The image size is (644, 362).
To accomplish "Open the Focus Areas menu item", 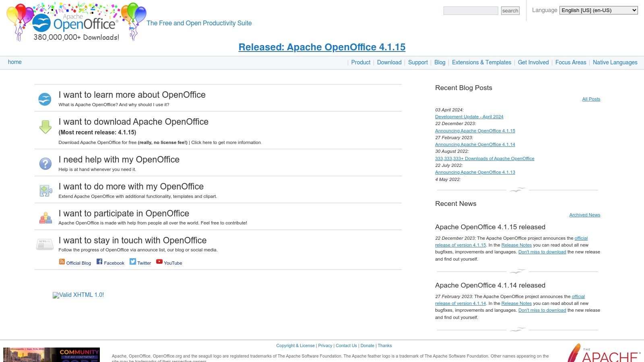I will pos(571,62).
